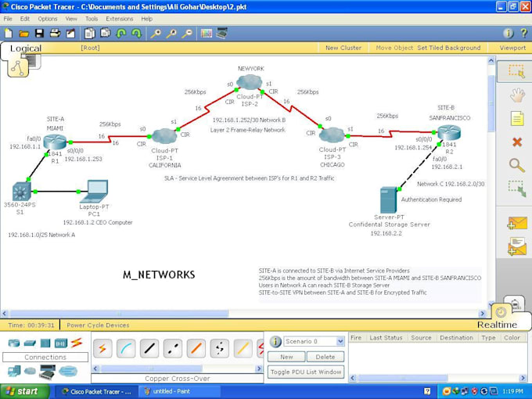Viewport: 532px width, 399px height.
Task: Delete the current scenario
Action: click(x=325, y=357)
